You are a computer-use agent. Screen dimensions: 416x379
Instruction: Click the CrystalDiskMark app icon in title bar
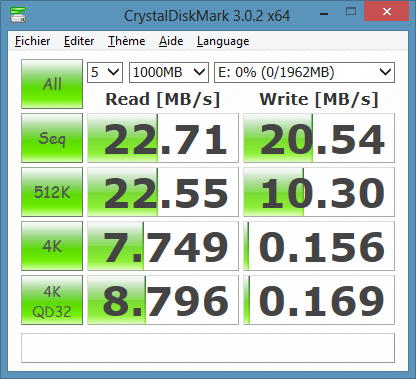pos(18,15)
